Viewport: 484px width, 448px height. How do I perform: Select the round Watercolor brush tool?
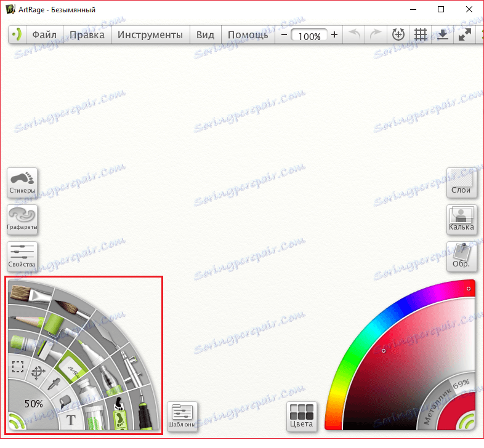pos(73,309)
